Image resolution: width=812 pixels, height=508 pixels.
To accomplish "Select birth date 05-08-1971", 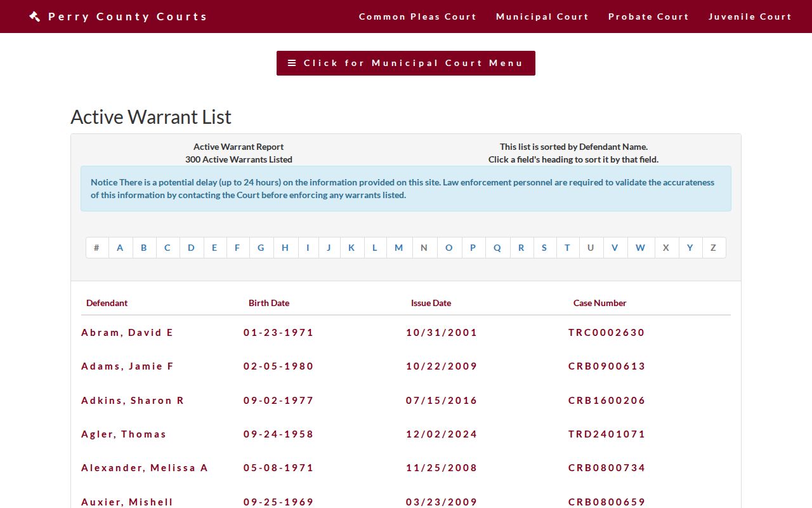I will [x=278, y=468].
